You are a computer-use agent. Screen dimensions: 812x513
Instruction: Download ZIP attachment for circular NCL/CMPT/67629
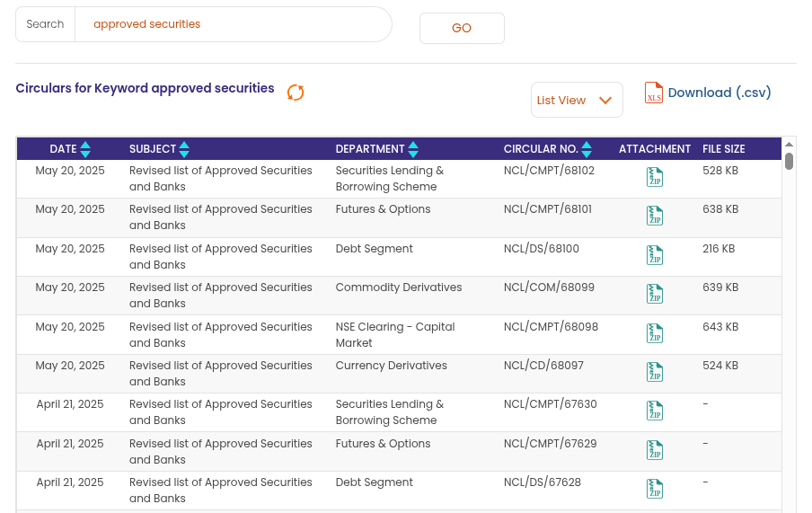tap(655, 450)
